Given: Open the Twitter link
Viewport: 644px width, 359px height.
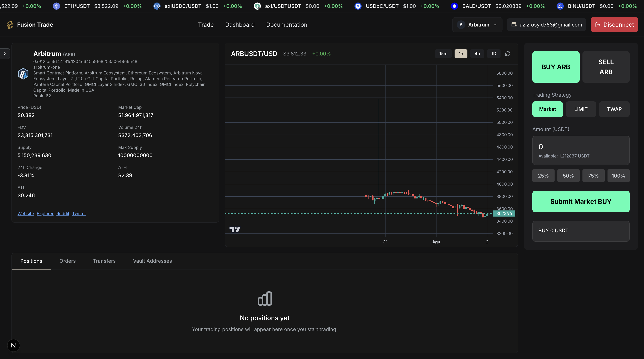Looking at the screenshot, I should tap(79, 213).
